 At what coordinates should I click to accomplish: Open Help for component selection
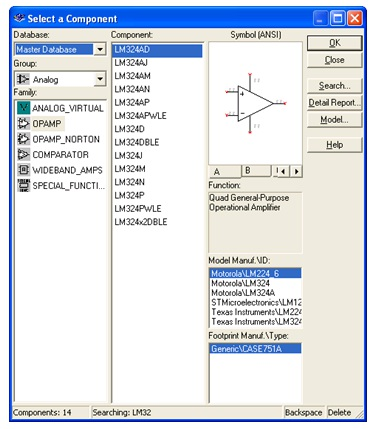coord(334,145)
